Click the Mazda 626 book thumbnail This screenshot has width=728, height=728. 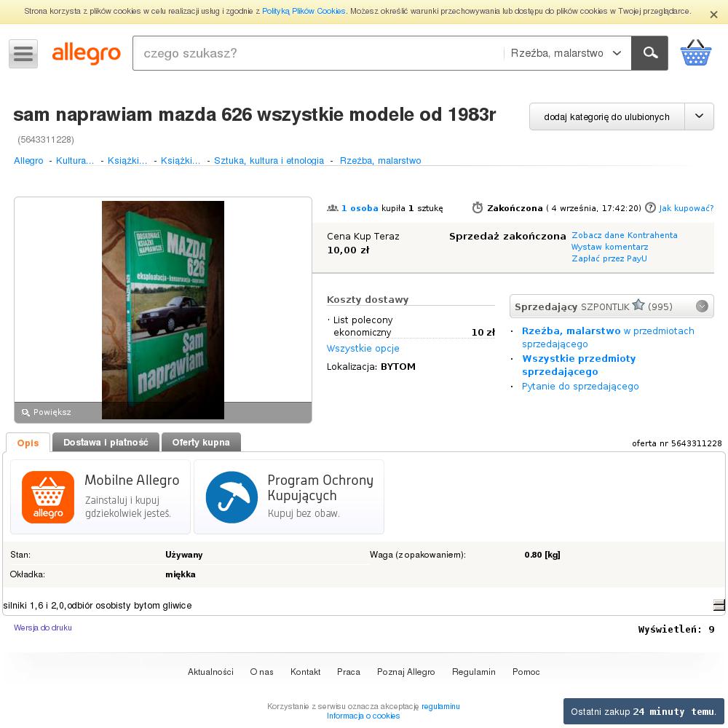[163, 310]
